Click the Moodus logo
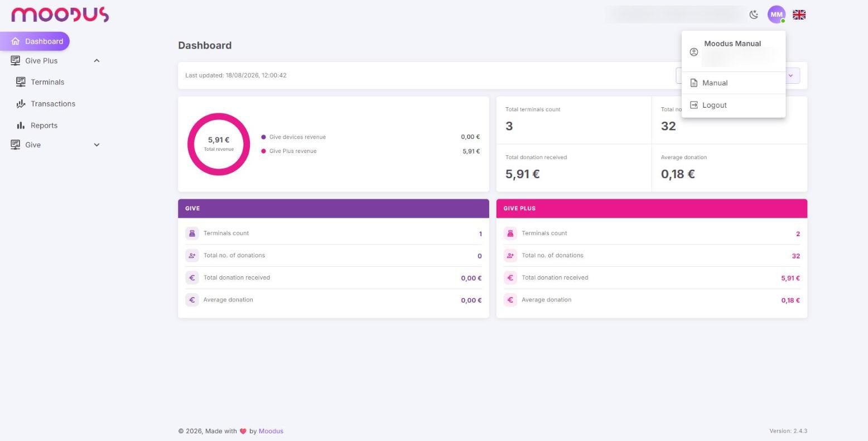This screenshot has height=441, width=868. tap(60, 15)
